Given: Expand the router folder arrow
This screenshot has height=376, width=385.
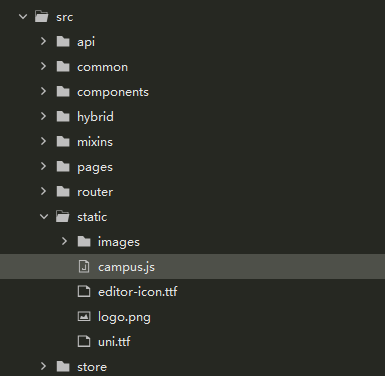Looking at the screenshot, I should coord(43,191).
